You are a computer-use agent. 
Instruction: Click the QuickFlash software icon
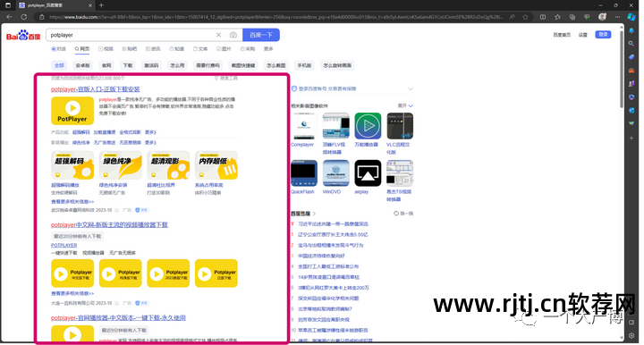tap(304, 173)
